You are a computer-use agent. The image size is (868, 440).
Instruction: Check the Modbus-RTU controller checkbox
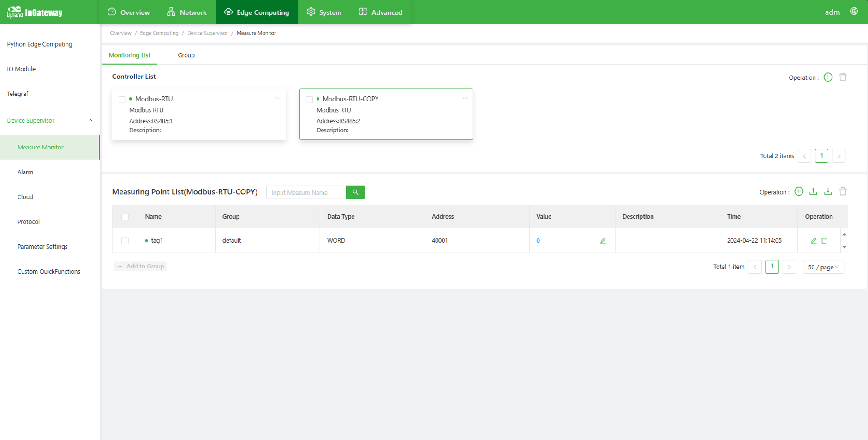(122, 100)
